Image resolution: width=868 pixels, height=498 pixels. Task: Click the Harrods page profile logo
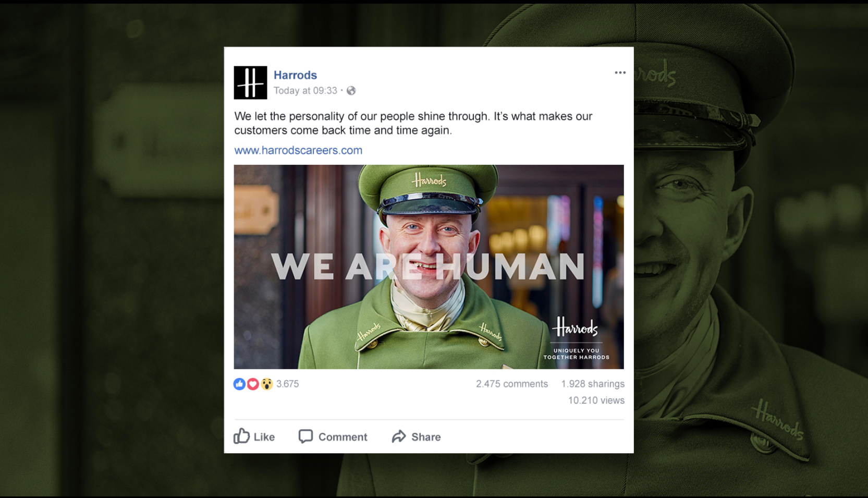(250, 82)
